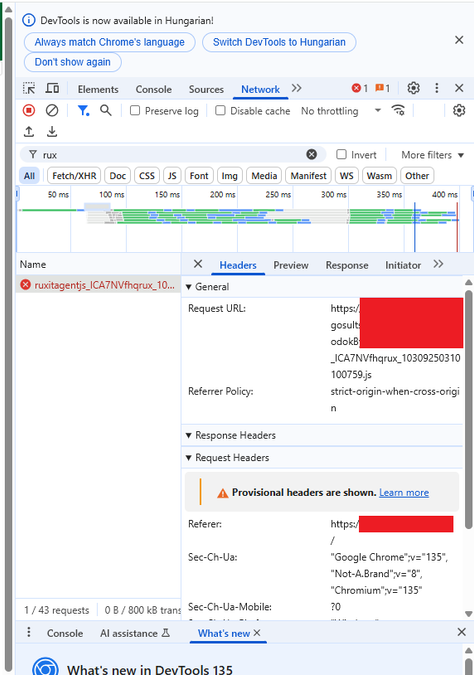Switch to the Sources tab

click(x=206, y=89)
